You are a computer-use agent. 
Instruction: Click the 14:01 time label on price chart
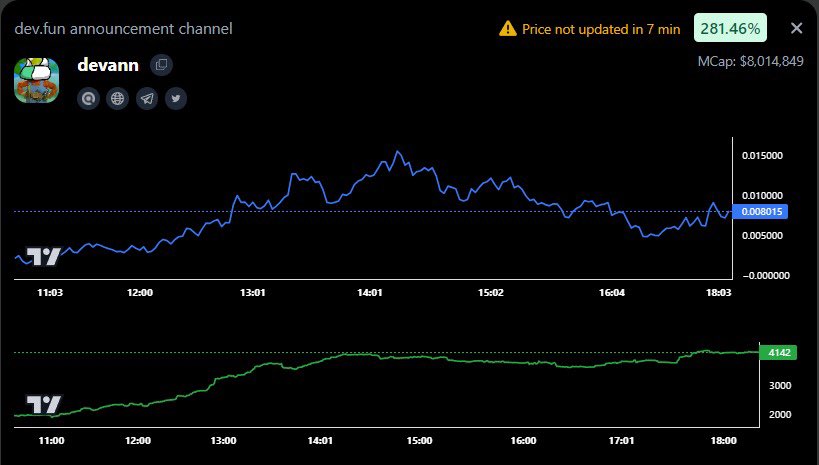(x=370, y=293)
